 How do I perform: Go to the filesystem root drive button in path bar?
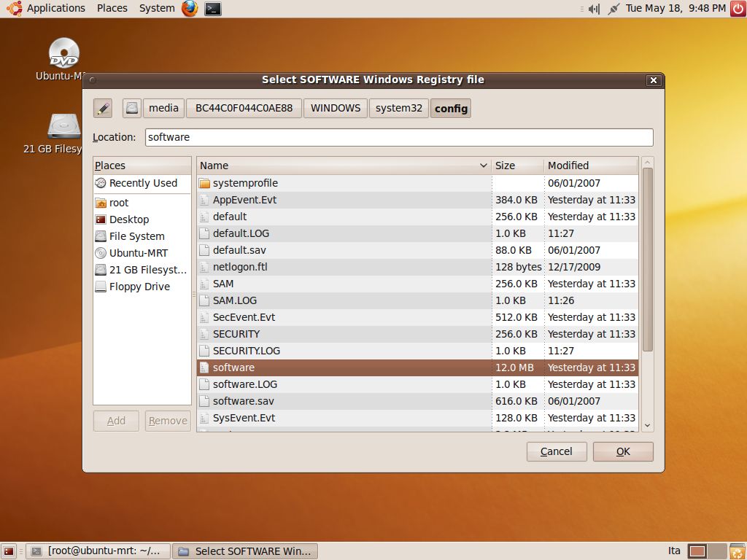(x=131, y=109)
